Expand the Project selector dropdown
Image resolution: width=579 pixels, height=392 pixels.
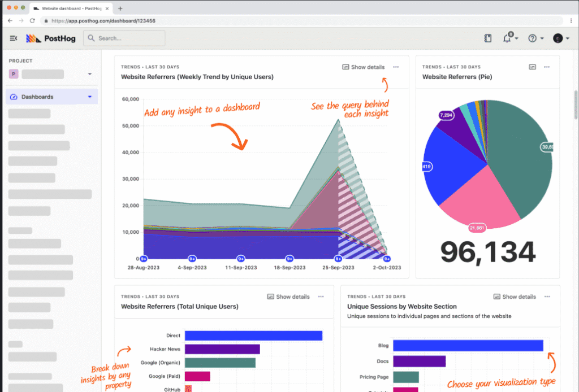point(89,74)
